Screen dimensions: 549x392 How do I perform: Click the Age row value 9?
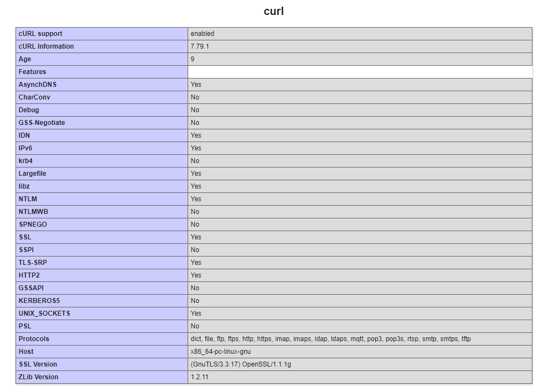pos(193,59)
